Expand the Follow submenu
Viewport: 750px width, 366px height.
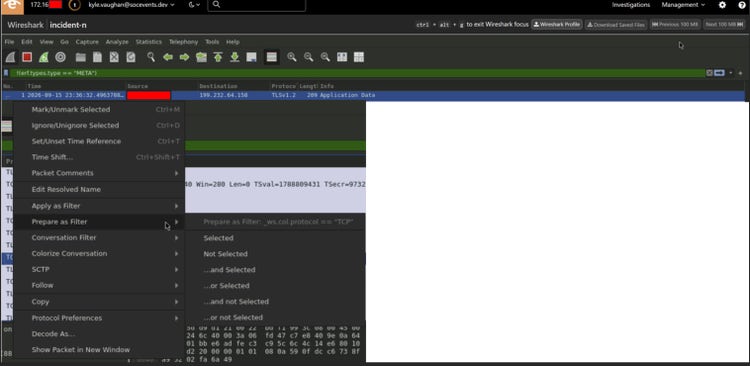click(x=99, y=285)
